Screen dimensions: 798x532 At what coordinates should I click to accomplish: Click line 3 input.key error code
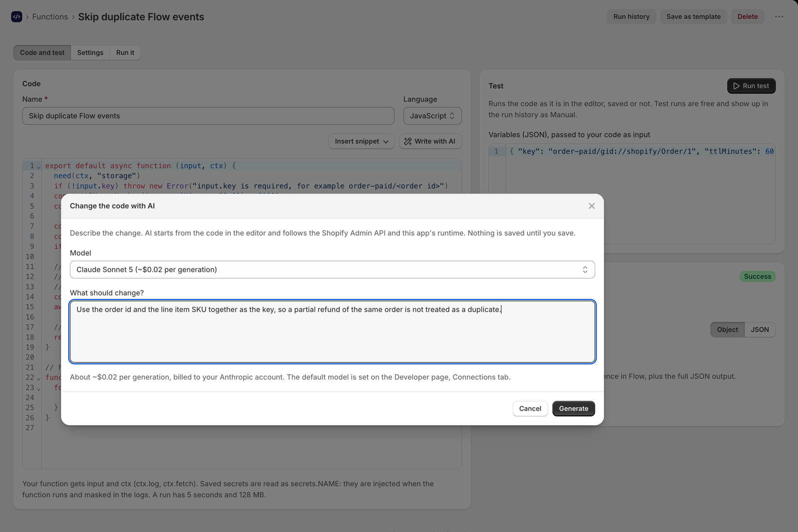click(x=251, y=186)
